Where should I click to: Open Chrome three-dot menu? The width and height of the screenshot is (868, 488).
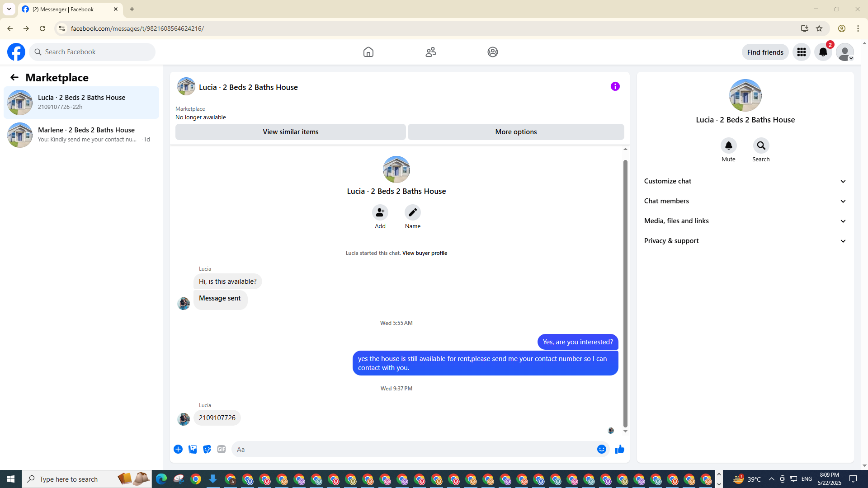coord(858,28)
